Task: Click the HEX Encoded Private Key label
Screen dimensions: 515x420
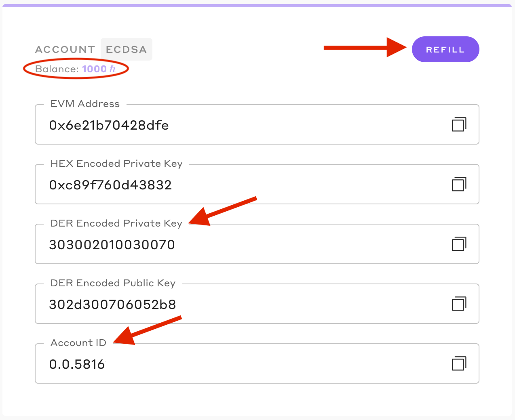Action: (x=116, y=164)
